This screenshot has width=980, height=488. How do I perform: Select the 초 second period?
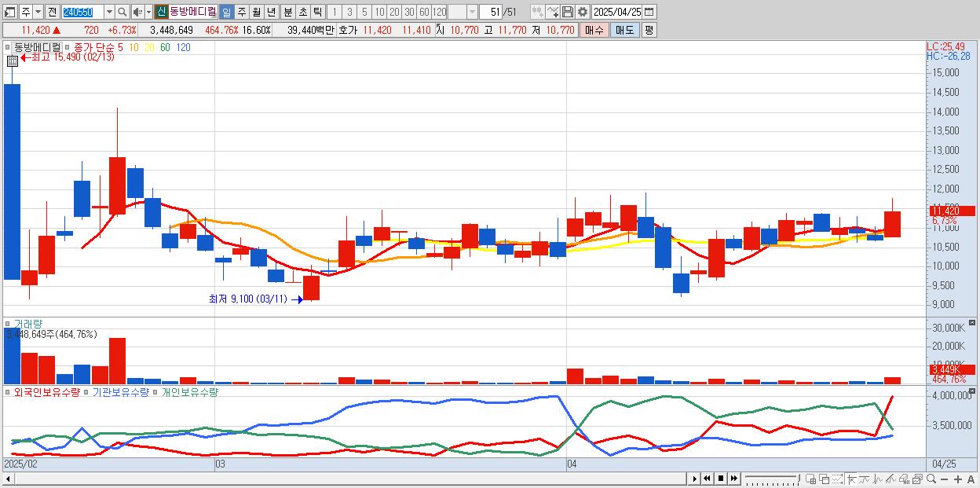pos(302,12)
